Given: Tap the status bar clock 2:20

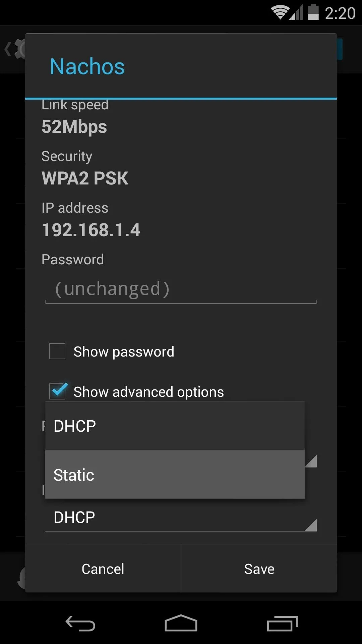Looking at the screenshot, I should pos(340,13).
